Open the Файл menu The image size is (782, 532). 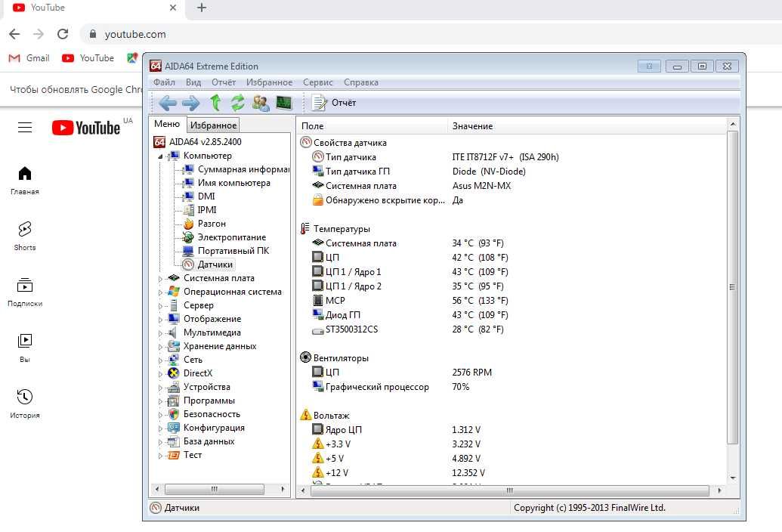tap(164, 82)
